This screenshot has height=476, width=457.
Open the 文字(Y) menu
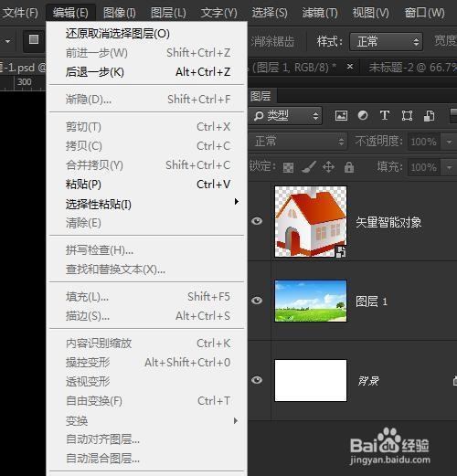click(x=218, y=13)
